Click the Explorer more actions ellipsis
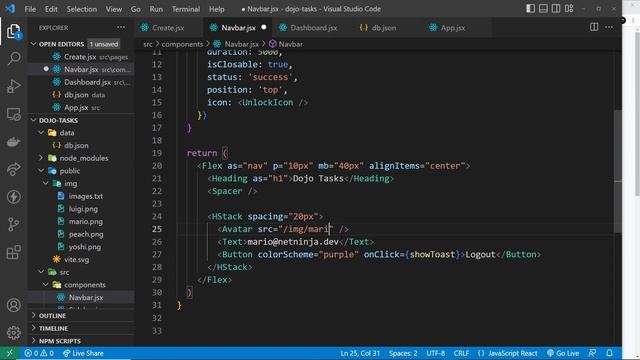The image size is (640, 360). (x=121, y=27)
